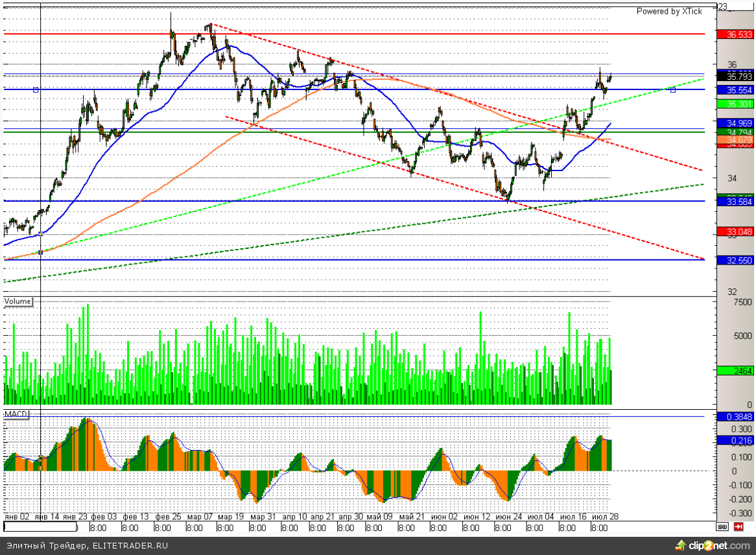Click the blue 0.216 MACD value label
The width and height of the screenshot is (756, 555).
(x=735, y=440)
